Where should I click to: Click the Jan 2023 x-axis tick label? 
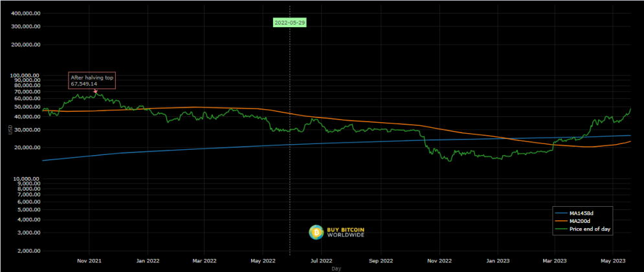(498, 260)
